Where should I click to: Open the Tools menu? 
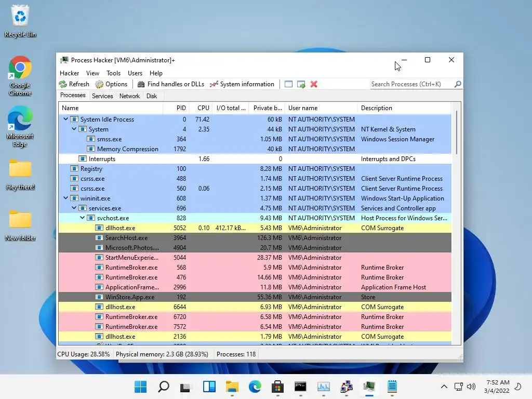tap(113, 73)
